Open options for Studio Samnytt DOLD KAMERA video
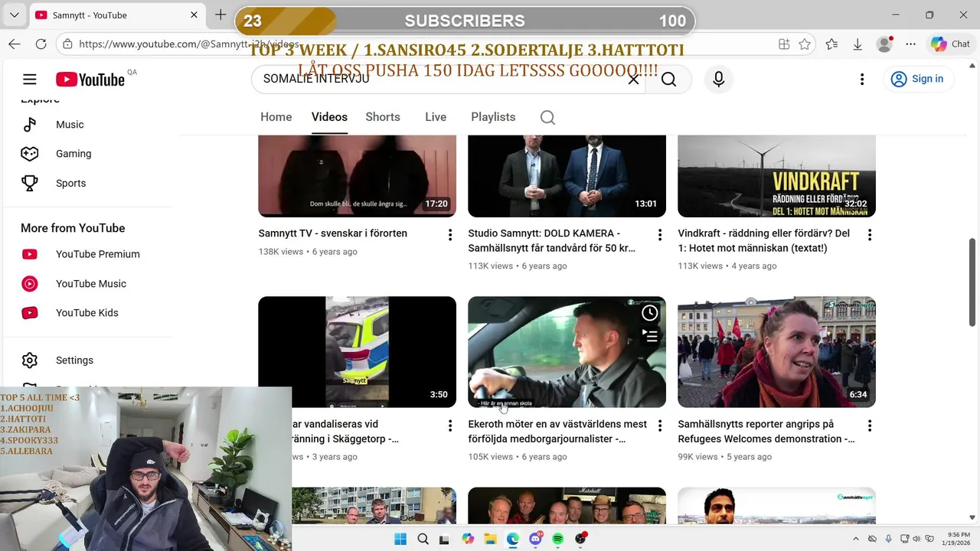Screen dimensions: 980x551 point(660,235)
